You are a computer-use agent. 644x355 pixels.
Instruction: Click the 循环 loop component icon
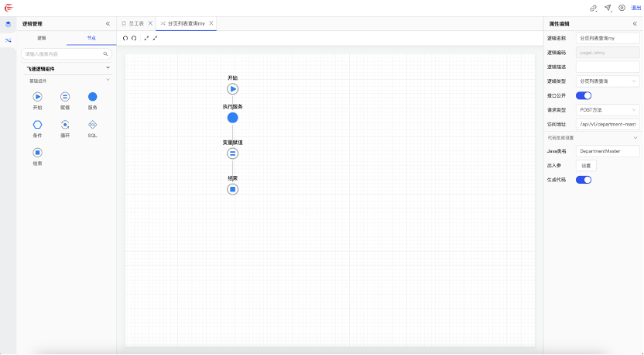65,125
